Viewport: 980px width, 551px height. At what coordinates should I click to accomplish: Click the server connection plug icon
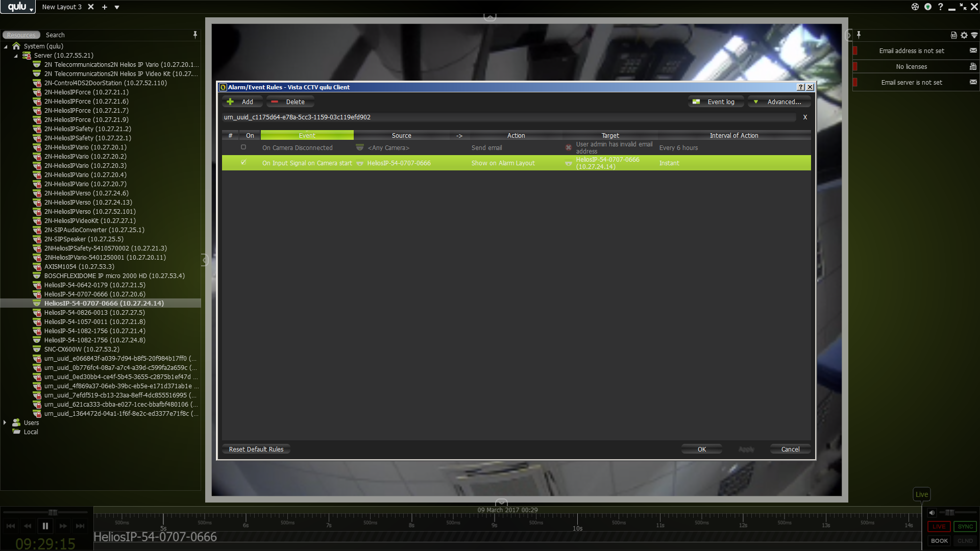coord(927,7)
